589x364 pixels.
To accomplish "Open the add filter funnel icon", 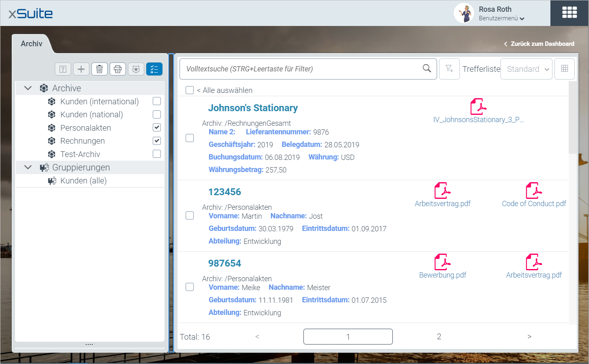I will coord(449,69).
